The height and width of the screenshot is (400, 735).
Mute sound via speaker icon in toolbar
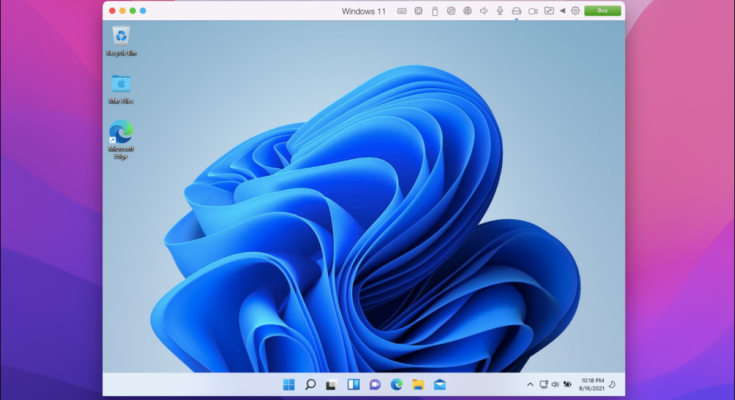[483, 11]
